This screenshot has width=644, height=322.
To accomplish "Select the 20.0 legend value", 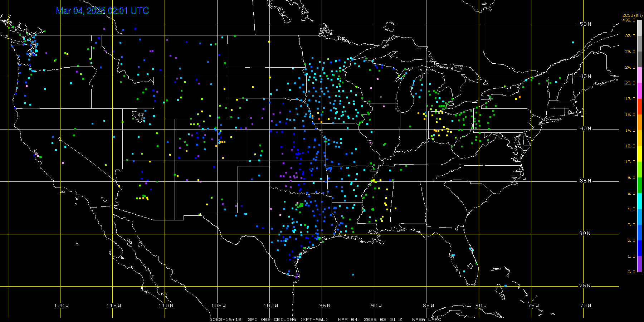I will 630,83.
